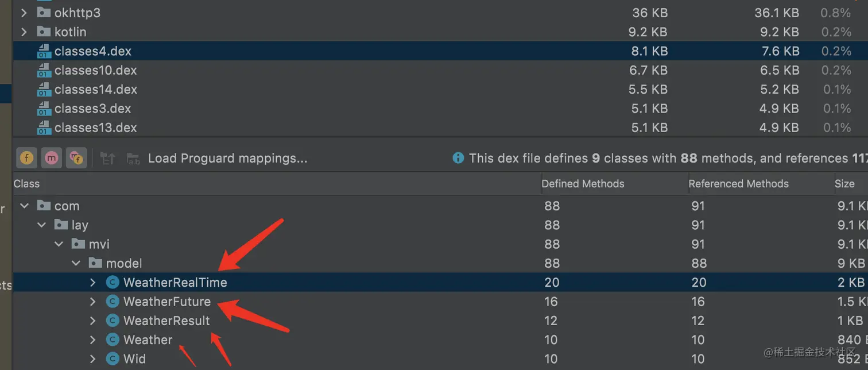
Task: Click the classes10.dex file icon
Action: (x=44, y=71)
